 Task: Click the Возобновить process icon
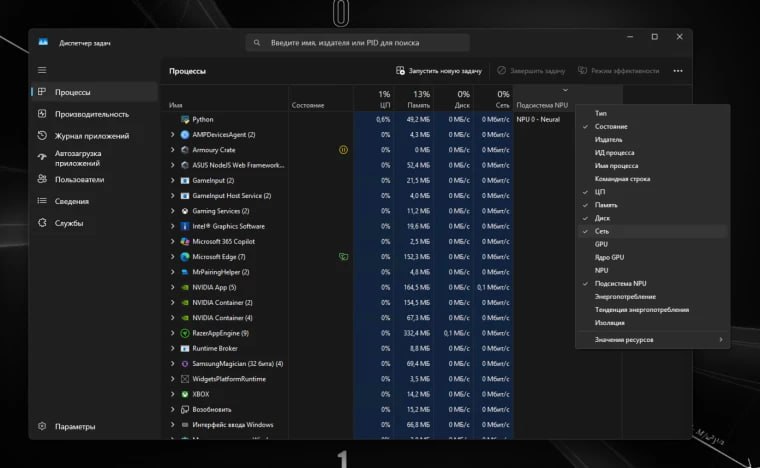point(185,409)
